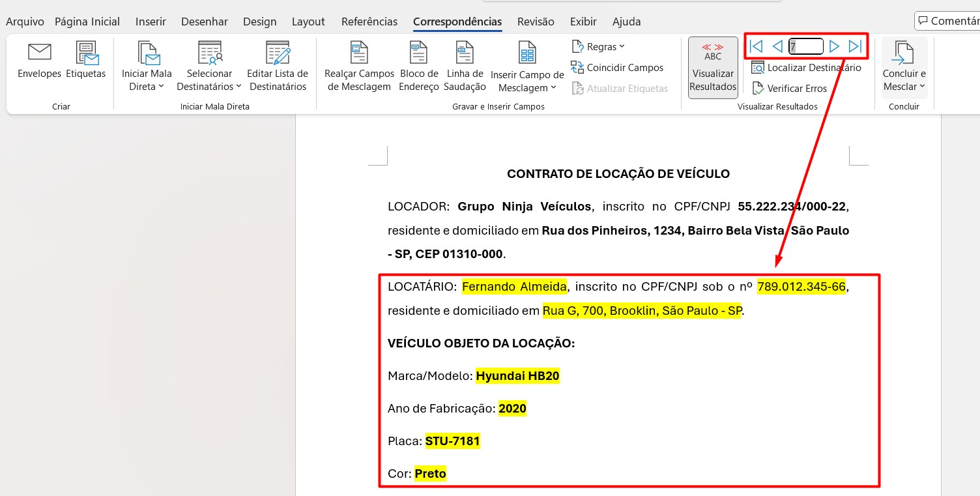Toggle Visualizar Resultados preview

713,68
